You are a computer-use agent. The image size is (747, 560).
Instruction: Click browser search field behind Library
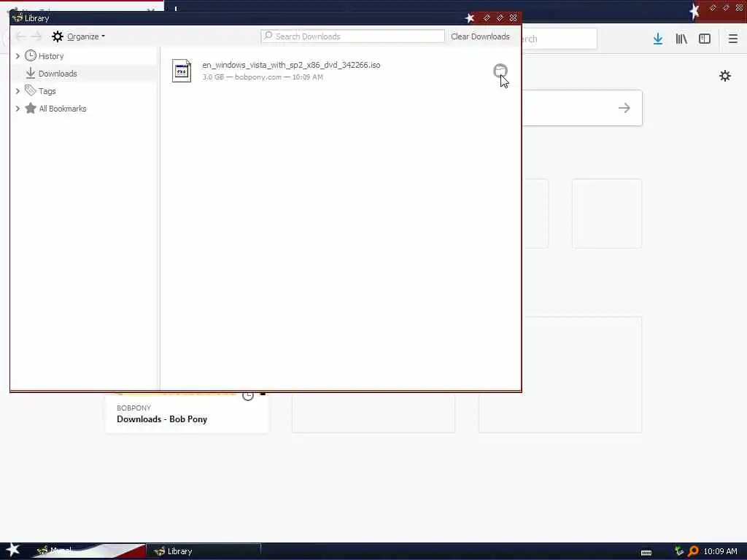point(560,39)
